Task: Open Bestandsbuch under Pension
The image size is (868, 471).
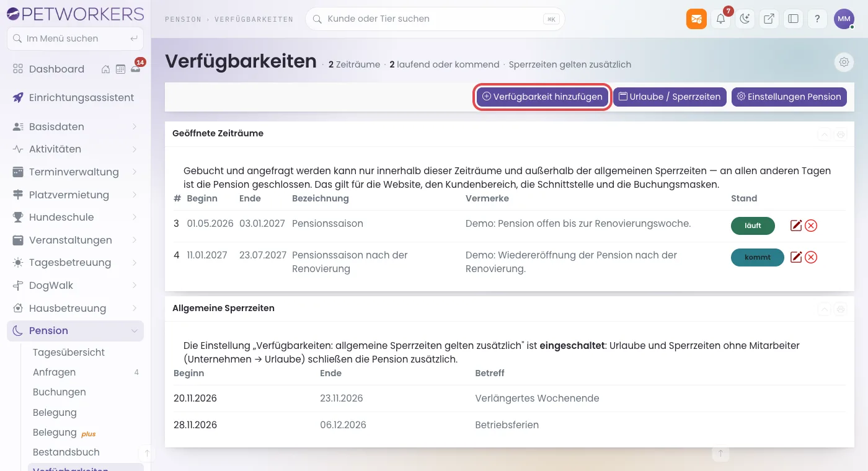Action: click(x=66, y=452)
